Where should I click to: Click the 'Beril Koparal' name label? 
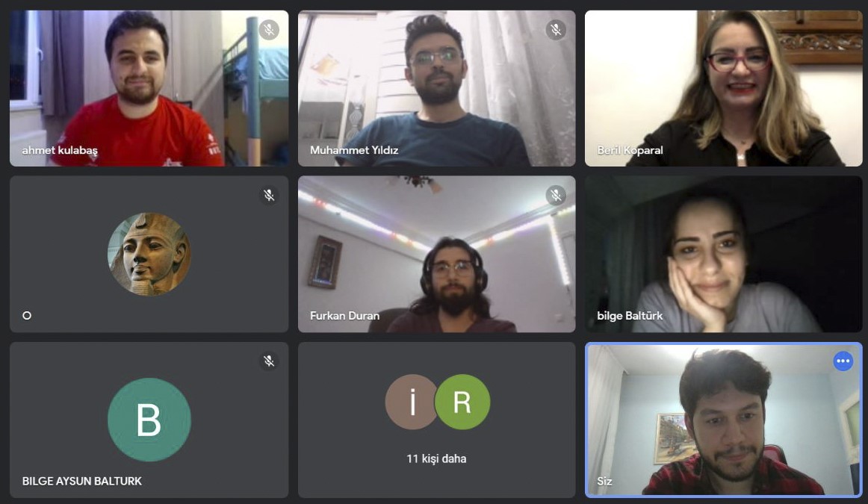630,150
